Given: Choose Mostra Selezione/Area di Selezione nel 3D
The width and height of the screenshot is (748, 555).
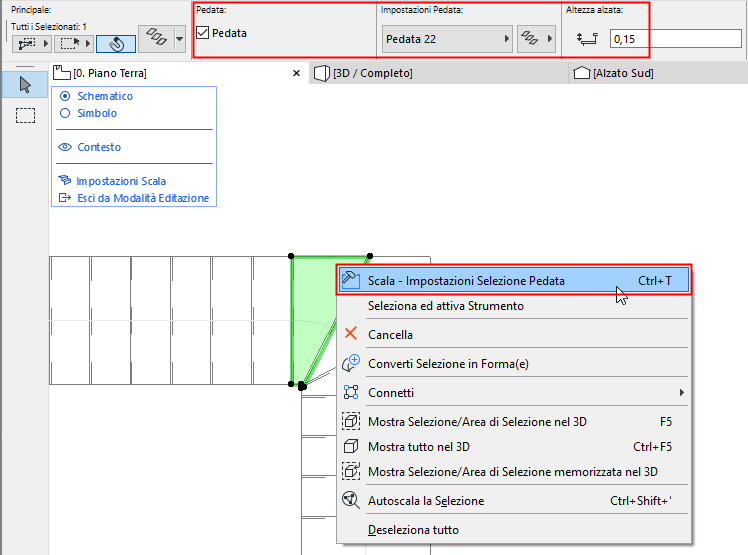Looking at the screenshot, I should coord(514,422).
